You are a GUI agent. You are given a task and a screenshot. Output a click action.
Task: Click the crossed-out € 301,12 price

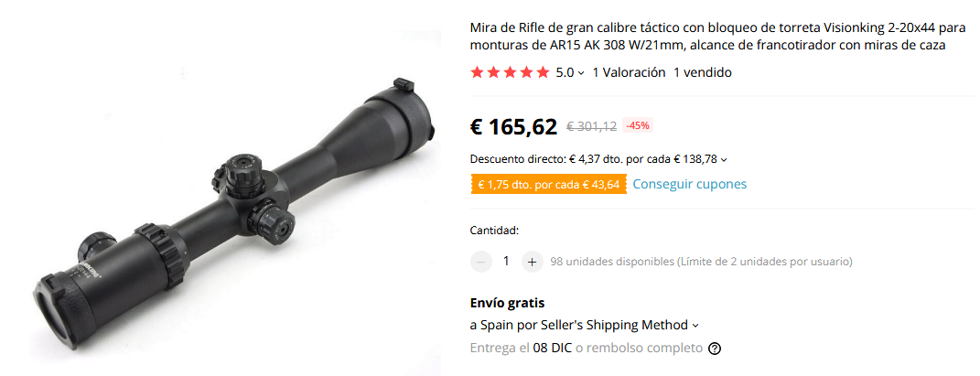(591, 127)
